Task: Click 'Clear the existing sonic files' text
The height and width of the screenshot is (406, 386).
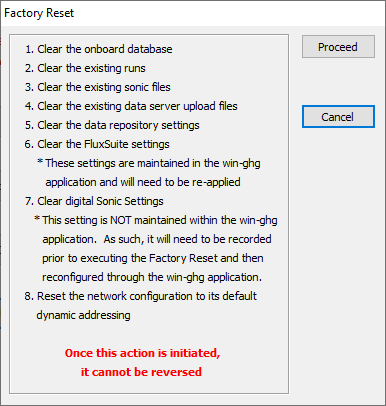Action: click(98, 87)
